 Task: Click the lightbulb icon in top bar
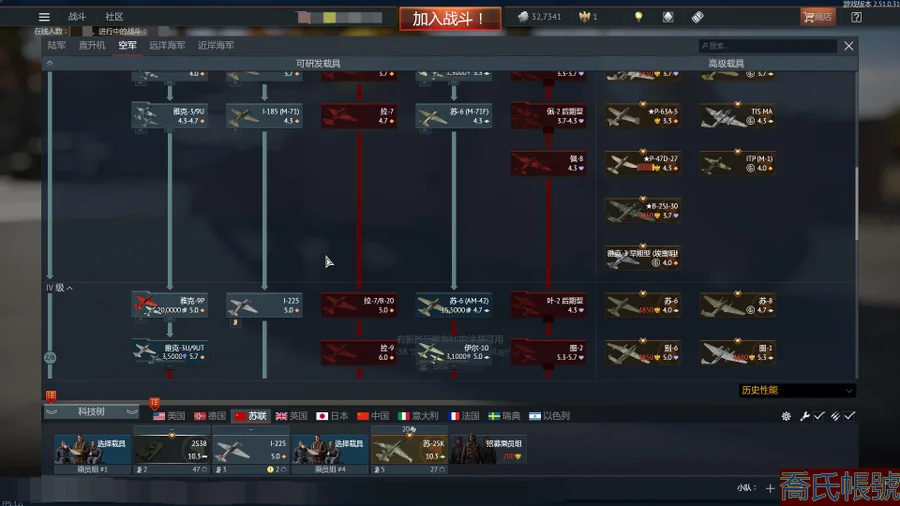coord(637,17)
